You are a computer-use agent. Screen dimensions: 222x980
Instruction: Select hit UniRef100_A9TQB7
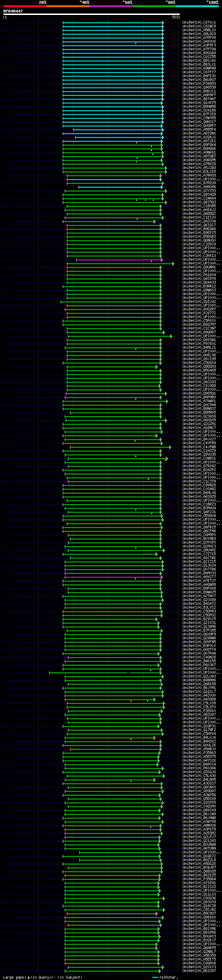(199, 156)
